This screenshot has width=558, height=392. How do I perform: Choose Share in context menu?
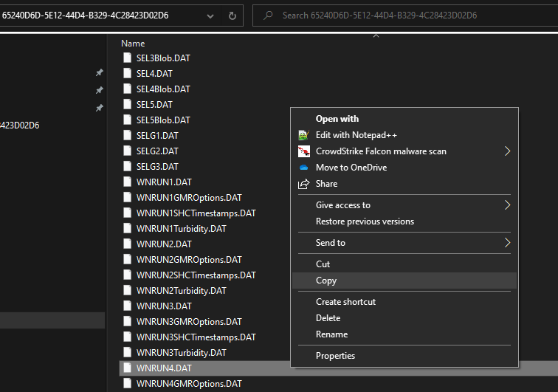tap(326, 184)
